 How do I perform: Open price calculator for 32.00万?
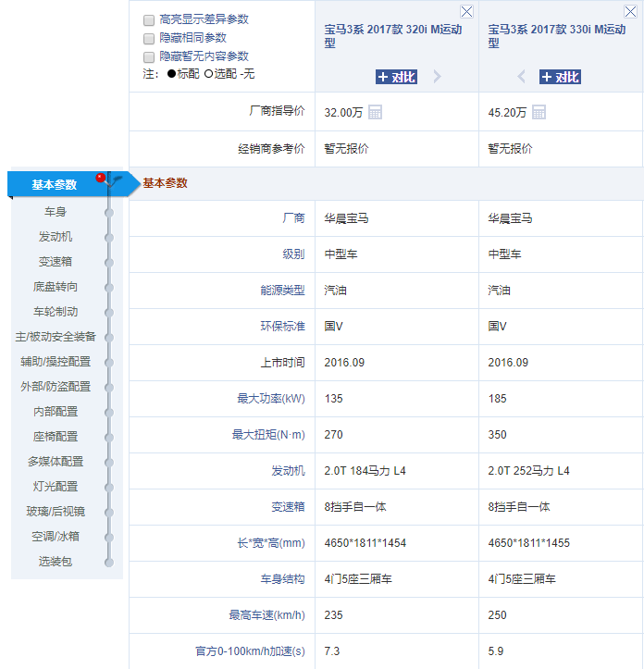pos(375,112)
